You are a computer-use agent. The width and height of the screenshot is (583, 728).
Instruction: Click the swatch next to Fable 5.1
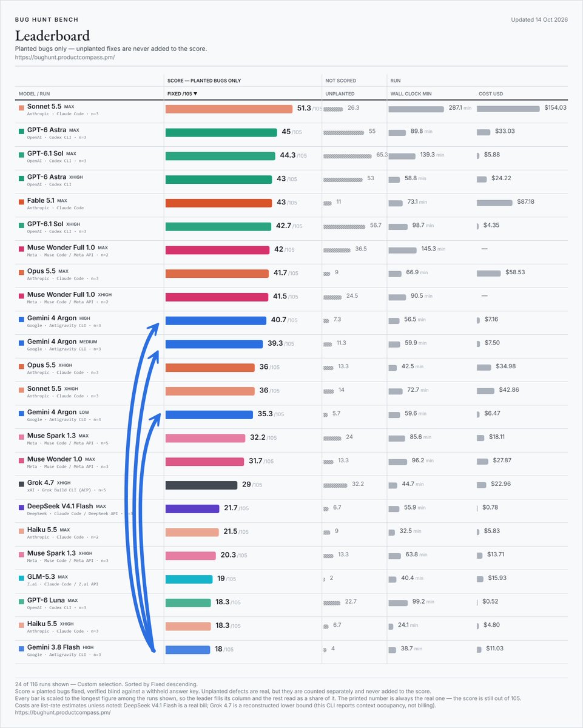tap(21, 201)
